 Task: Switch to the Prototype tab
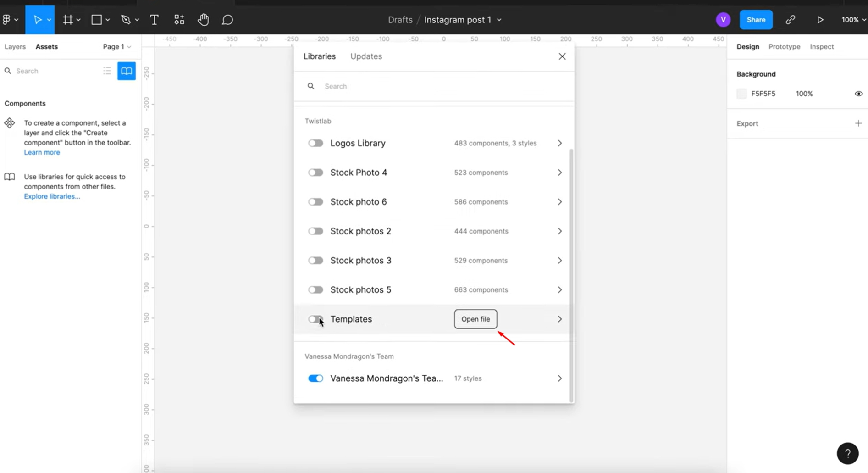click(784, 46)
